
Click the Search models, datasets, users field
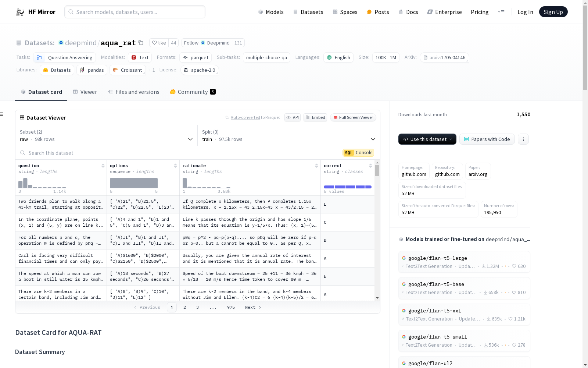[135, 12]
